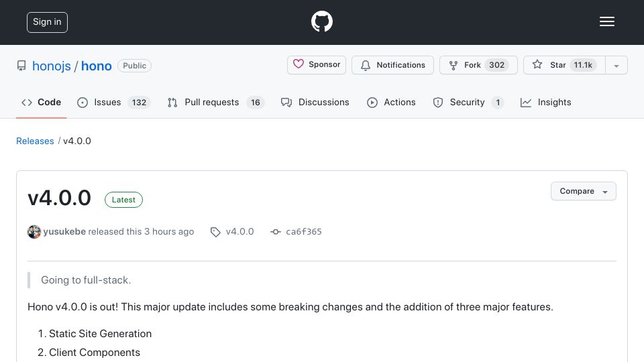Viewport: 644px width, 362px height.
Task: Click the Latest release badge
Action: (123, 200)
